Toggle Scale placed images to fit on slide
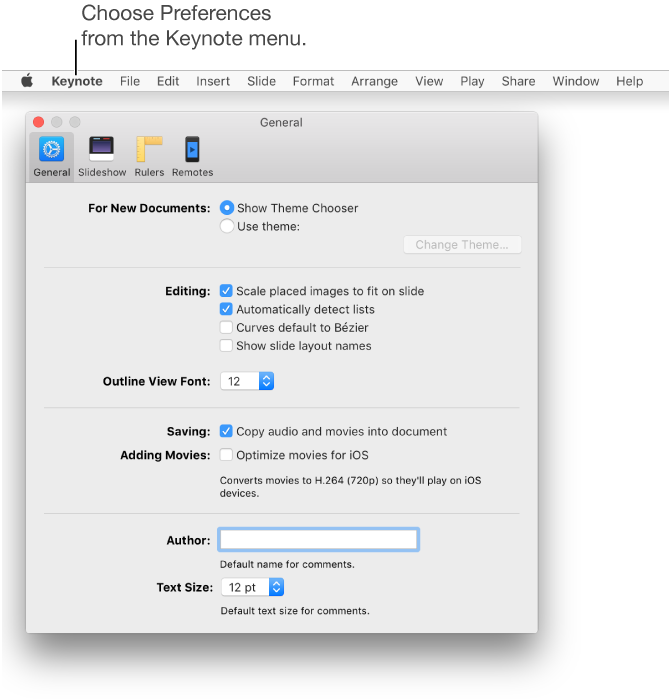Screen dimensions: 670x700 (x=226, y=291)
